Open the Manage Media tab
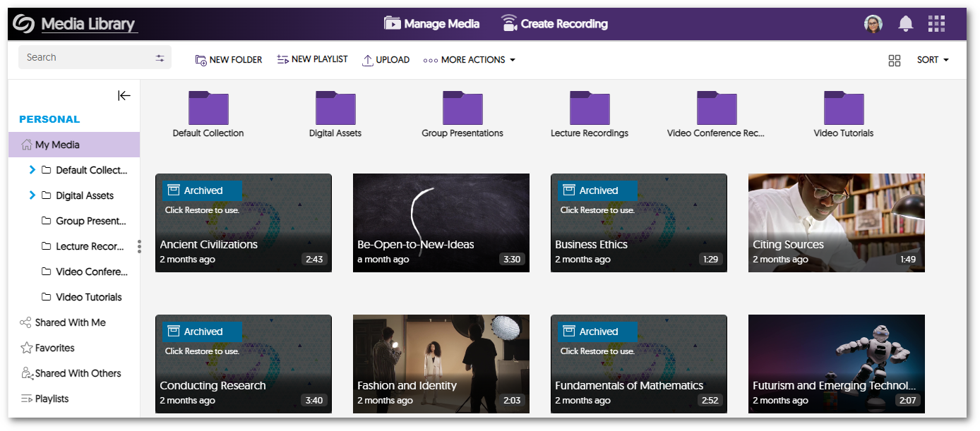 click(431, 24)
